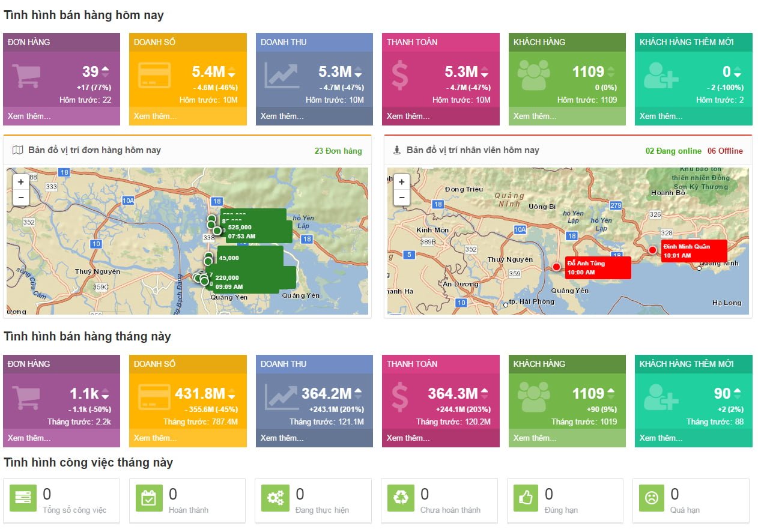
Task: Open Xem thêm in this month's KHÁCH HÀNG card
Action: click(535, 438)
